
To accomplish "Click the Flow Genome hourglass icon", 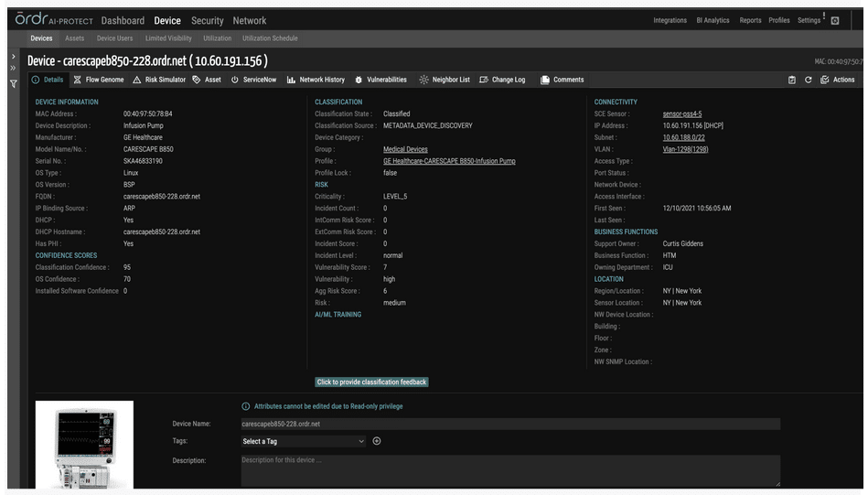I will point(78,80).
